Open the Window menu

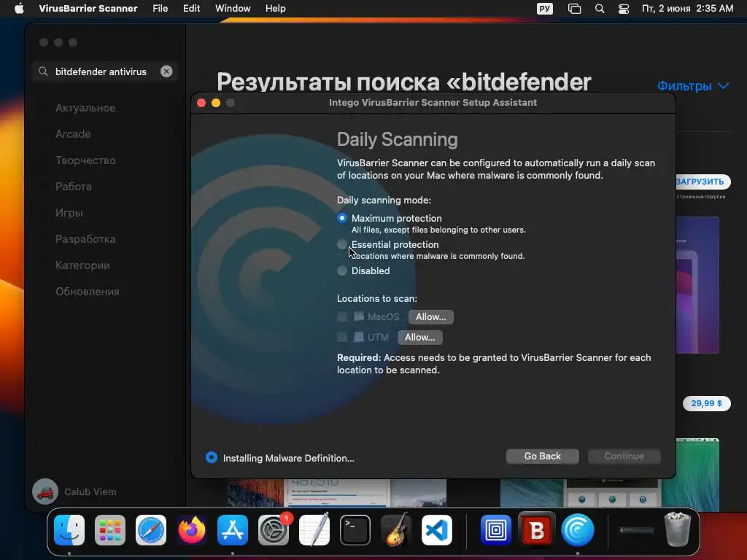(x=233, y=9)
